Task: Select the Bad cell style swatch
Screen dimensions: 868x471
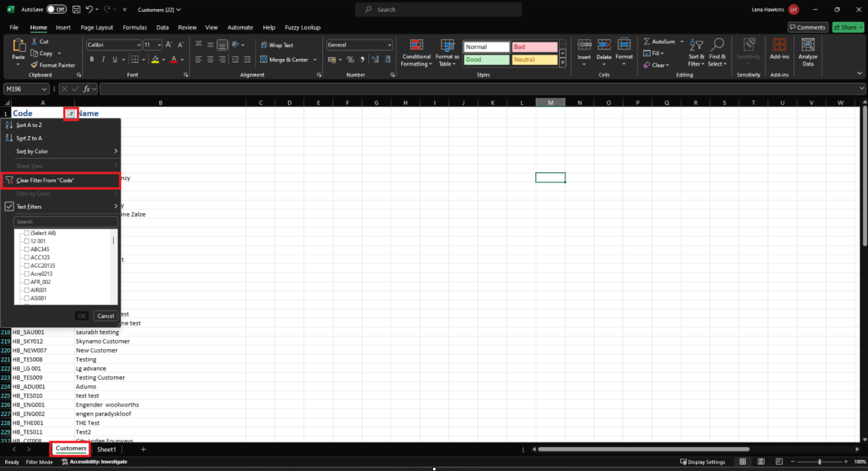Action: click(x=534, y=47)
